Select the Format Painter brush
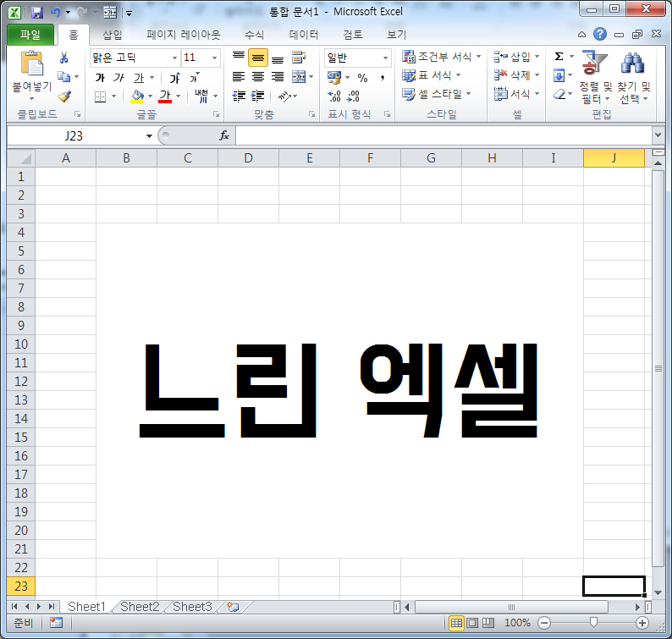The image size is (672, 639). point(64,96)
